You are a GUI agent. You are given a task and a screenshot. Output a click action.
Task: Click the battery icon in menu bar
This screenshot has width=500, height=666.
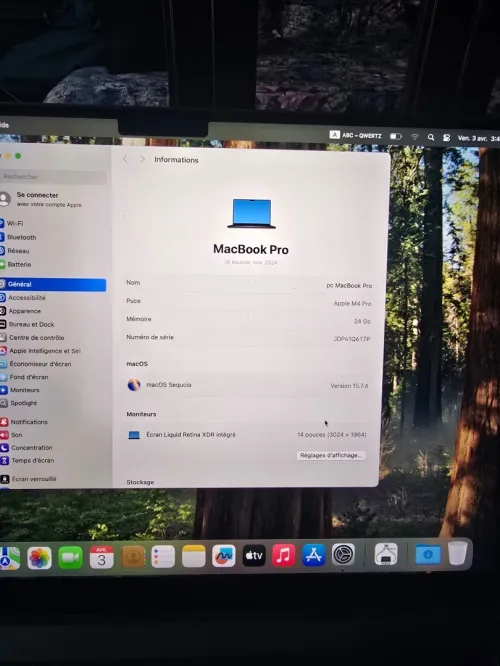coord(395,136)
